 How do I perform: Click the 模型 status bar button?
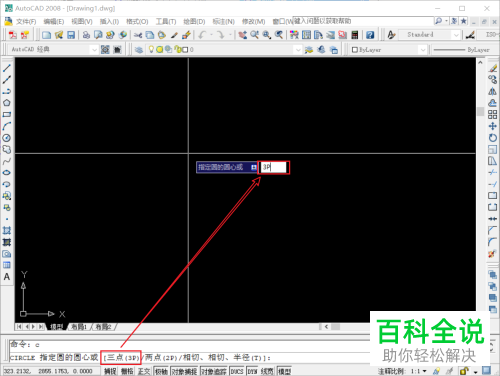point(284,371)
